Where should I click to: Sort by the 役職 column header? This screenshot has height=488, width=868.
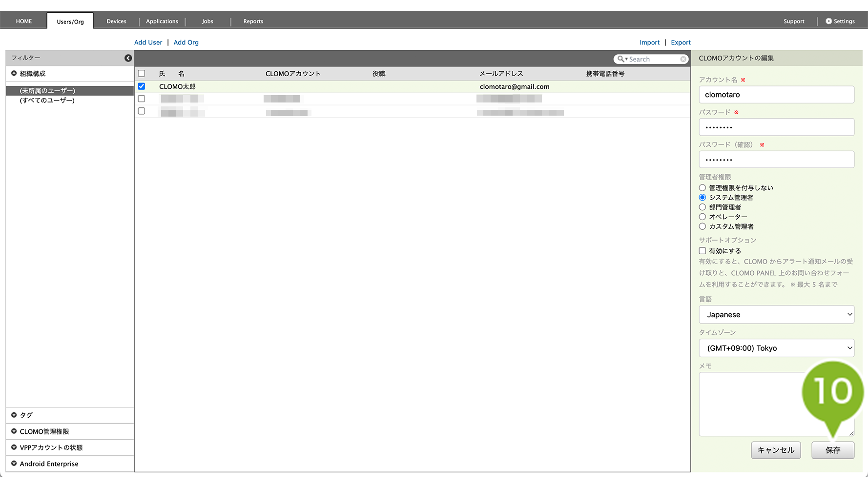pyautogui.click(x=379, y=74)
